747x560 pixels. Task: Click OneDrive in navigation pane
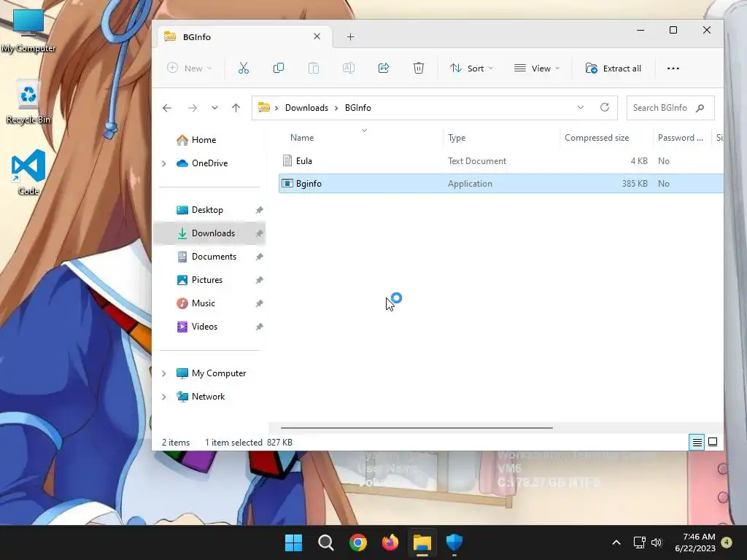tap(209, 163)
